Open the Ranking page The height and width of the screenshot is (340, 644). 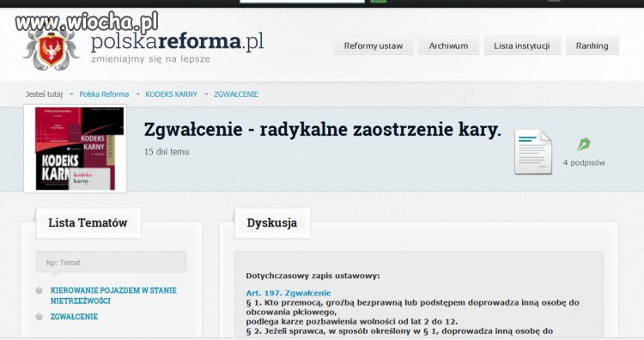(592, 46)
